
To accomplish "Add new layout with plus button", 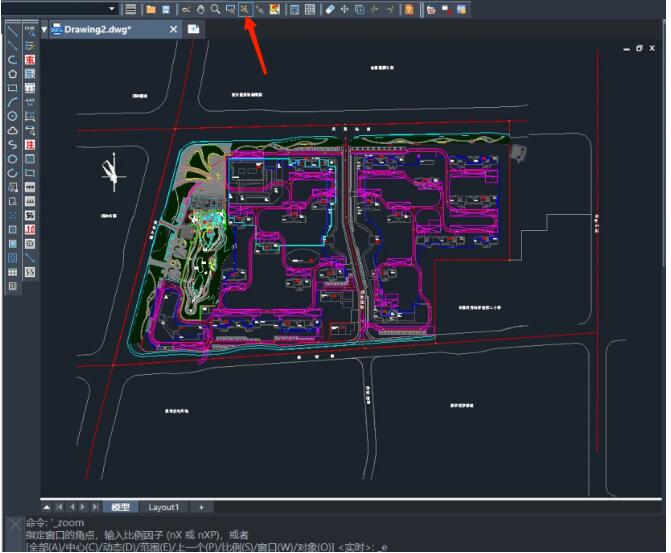I will click(200, 507).
